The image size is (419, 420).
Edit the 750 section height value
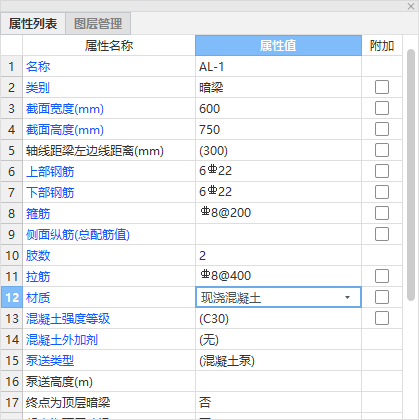pyautogui.click(x=278, y=129)
